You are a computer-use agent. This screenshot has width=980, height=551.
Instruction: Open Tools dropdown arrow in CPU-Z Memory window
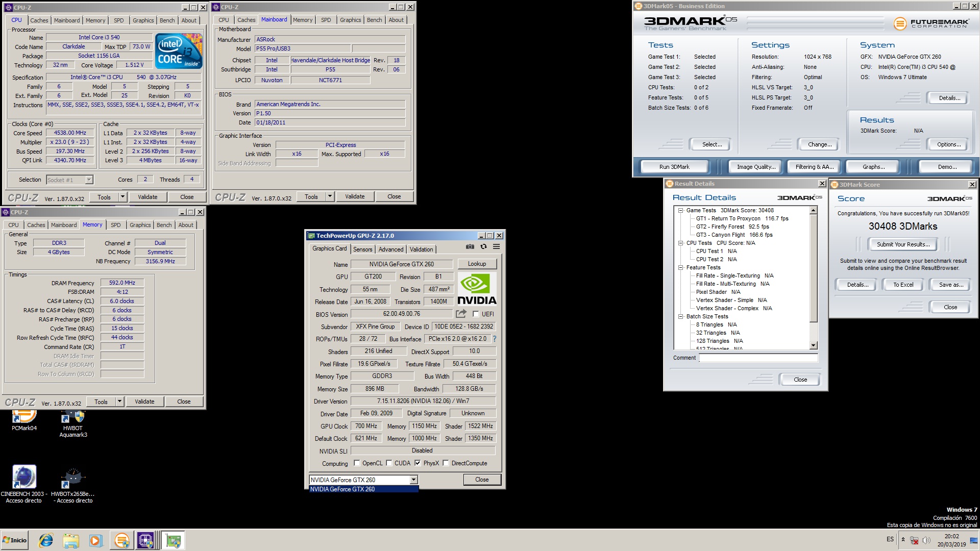(x=119, y=402)
